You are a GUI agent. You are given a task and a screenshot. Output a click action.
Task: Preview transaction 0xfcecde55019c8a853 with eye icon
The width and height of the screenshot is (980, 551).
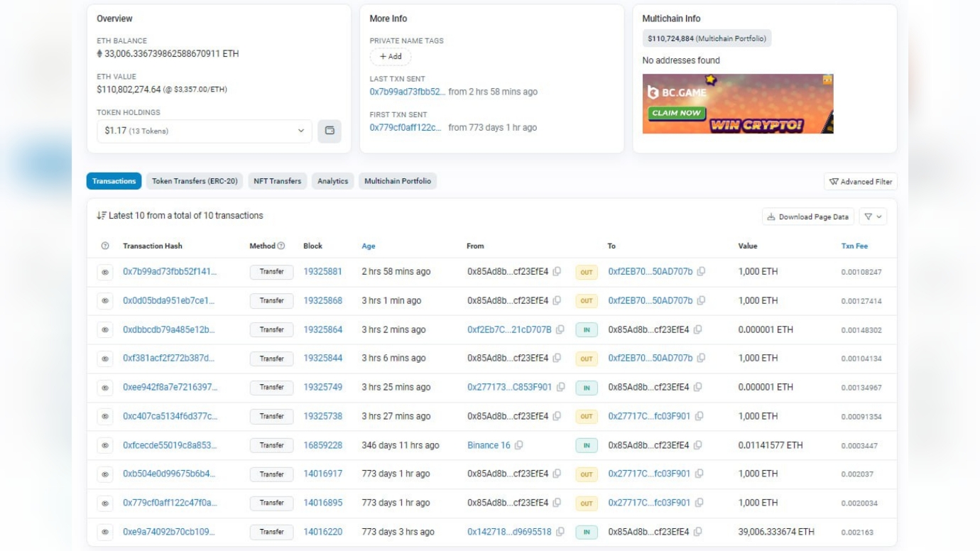tap(105, 445)
